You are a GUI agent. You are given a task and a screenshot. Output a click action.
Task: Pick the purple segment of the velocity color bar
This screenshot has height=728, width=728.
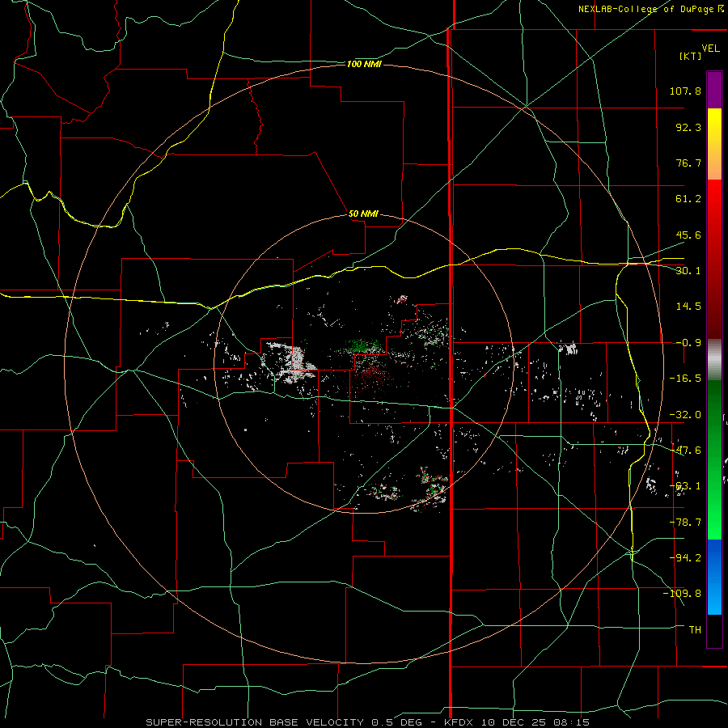pos(714,91)
